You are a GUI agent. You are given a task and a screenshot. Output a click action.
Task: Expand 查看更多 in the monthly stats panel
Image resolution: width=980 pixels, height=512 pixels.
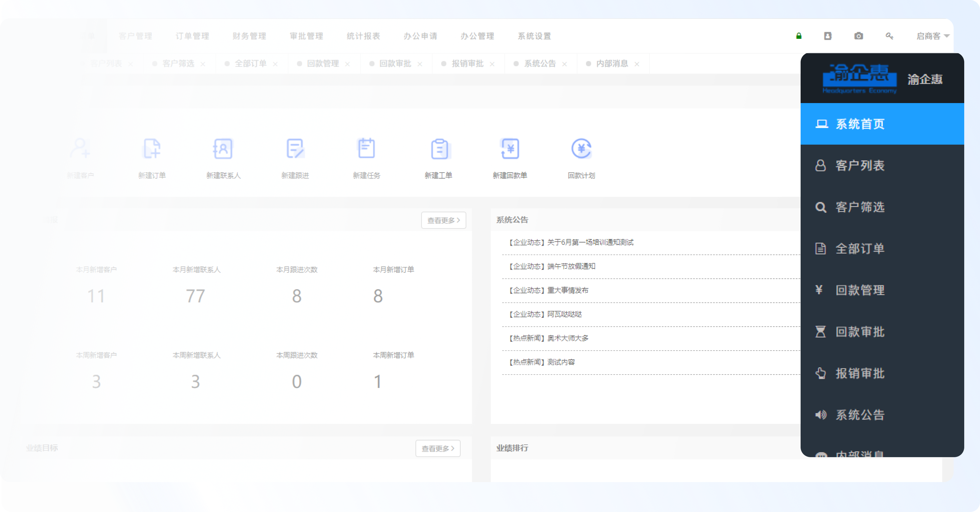coord(443,220)
